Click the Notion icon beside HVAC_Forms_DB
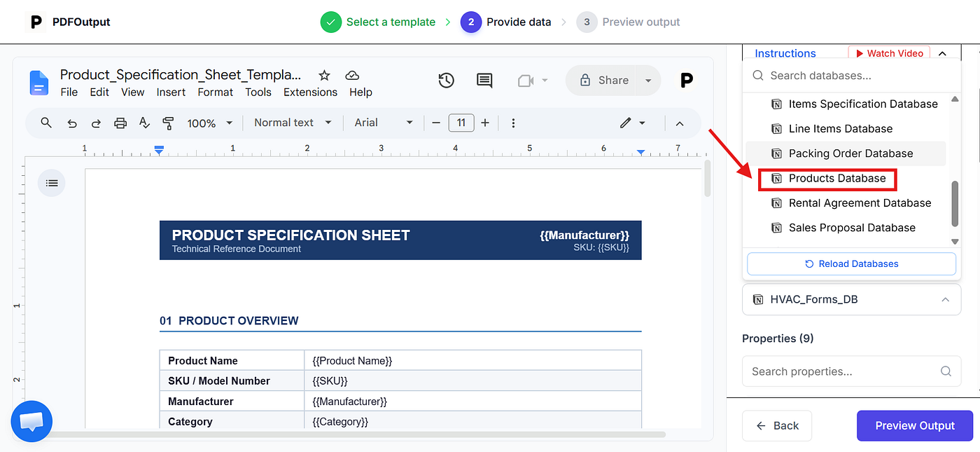The width and height of the screenshot is (980, 452). pos(757,299)
